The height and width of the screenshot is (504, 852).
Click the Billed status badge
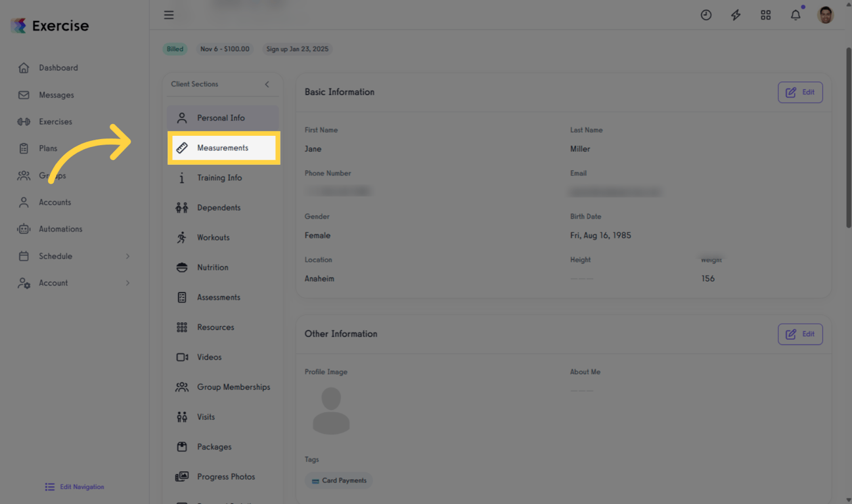pyautogui.click(x=175, y=49)
